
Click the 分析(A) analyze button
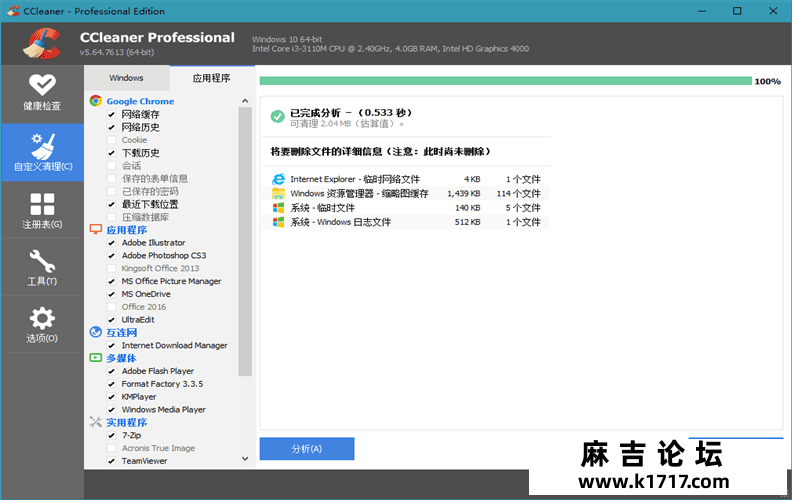point(307,448)
